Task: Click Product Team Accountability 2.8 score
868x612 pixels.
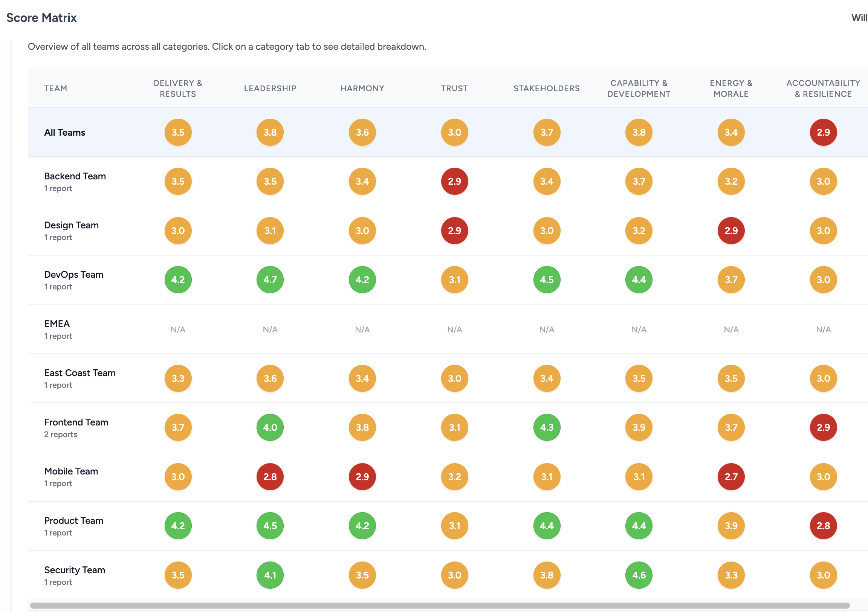Action: click(823, 526)
